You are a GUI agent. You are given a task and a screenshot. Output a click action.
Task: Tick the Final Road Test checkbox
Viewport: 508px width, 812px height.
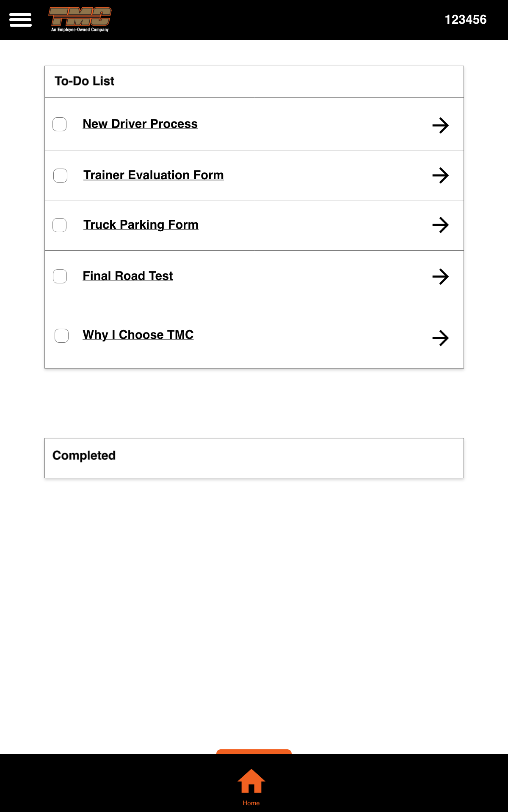[x=60, y=276]
